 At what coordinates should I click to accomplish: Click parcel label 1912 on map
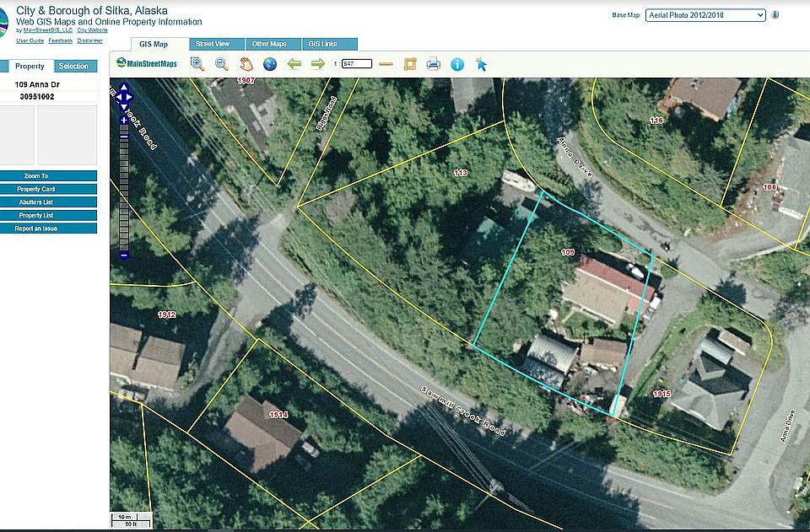point(167,314)
